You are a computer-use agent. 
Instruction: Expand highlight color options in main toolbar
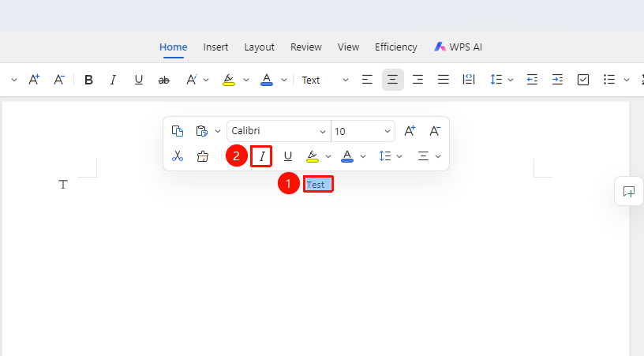[246, 80]
